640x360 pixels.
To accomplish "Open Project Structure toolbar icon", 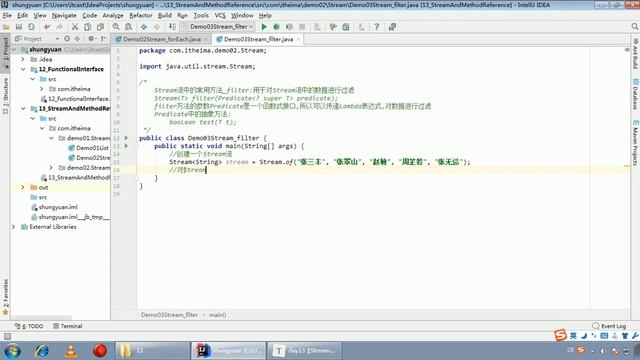I will point(346,27).
